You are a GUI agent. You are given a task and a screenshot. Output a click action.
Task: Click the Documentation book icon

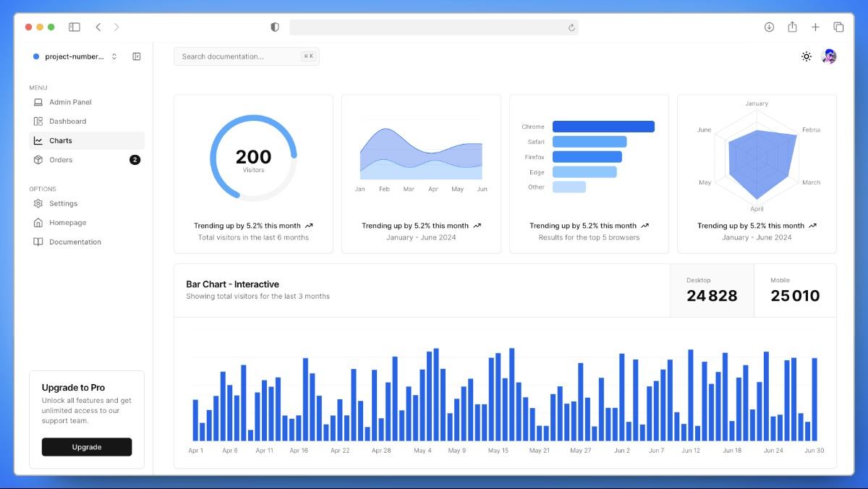tap(38, 242)
